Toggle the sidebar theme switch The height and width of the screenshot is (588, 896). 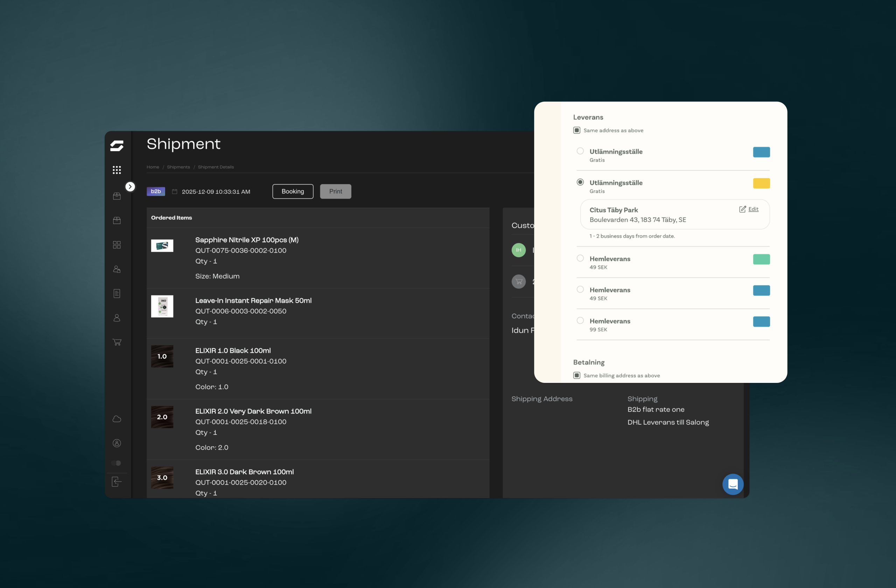click(116, 463)
